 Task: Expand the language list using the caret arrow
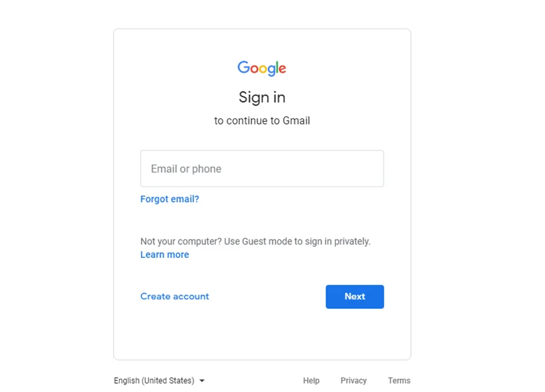[x=202, y=381]
